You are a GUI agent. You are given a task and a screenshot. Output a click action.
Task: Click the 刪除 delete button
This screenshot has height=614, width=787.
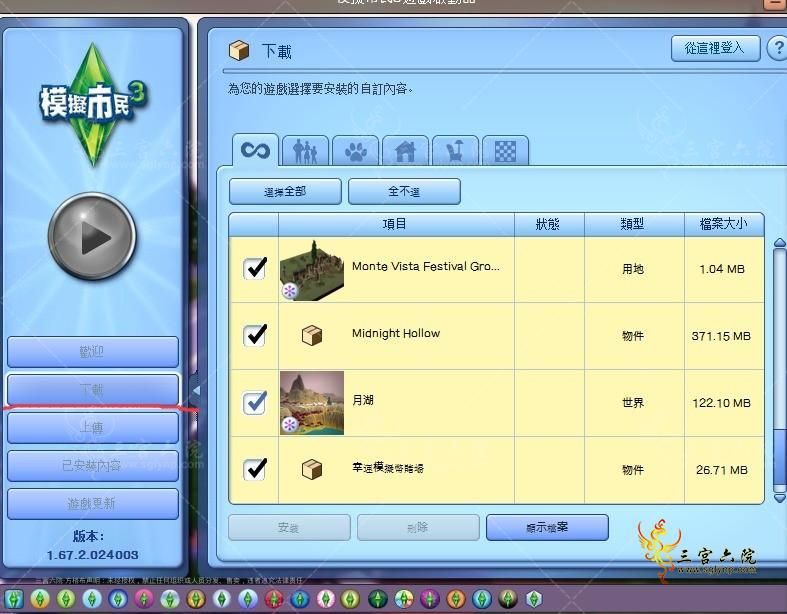tap(418, 528)
